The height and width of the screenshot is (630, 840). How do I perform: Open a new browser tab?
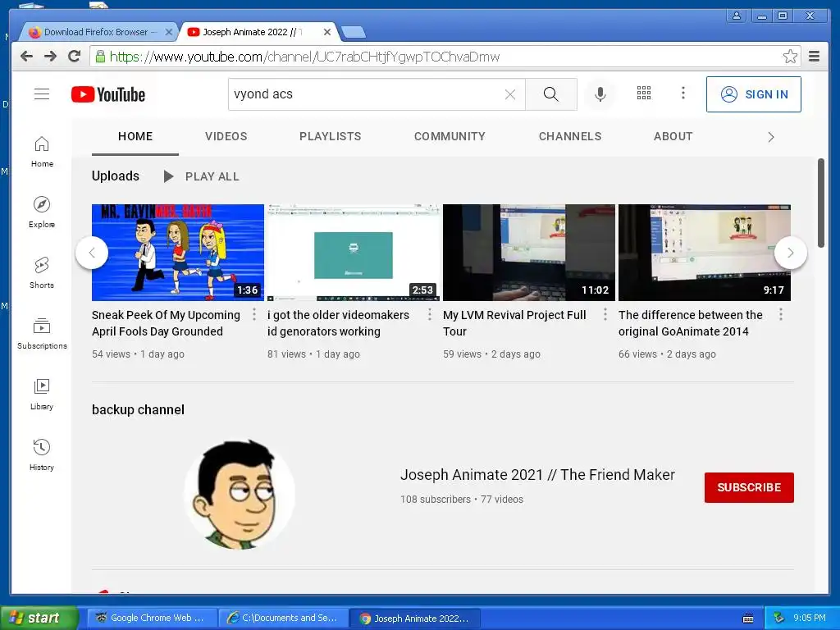point(354,32)
